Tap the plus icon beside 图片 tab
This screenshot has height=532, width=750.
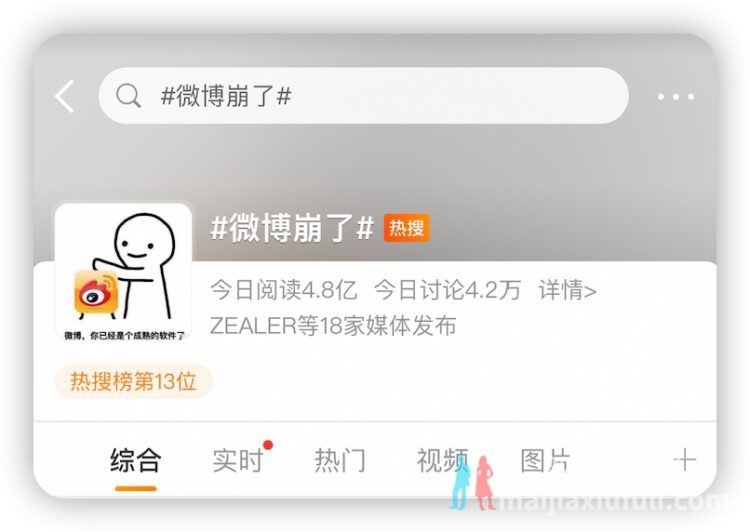684,460
